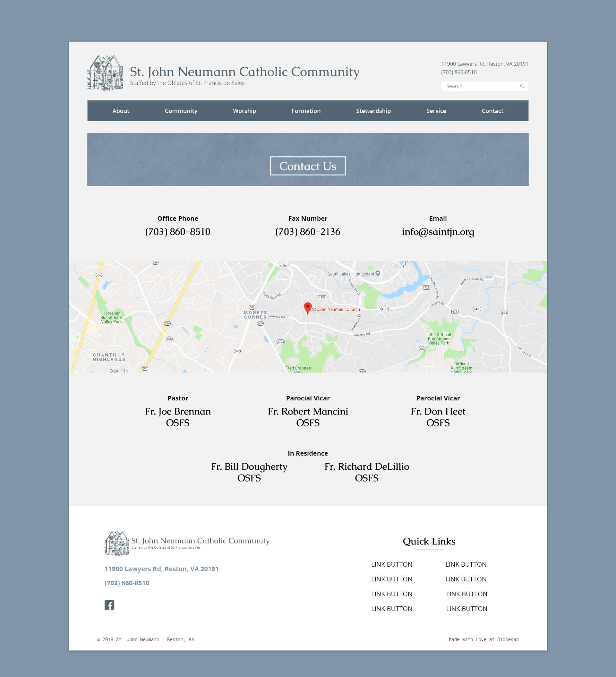Go to the Contact menu item
Screen dimensions: 616x677
click(x=492, y=111)
